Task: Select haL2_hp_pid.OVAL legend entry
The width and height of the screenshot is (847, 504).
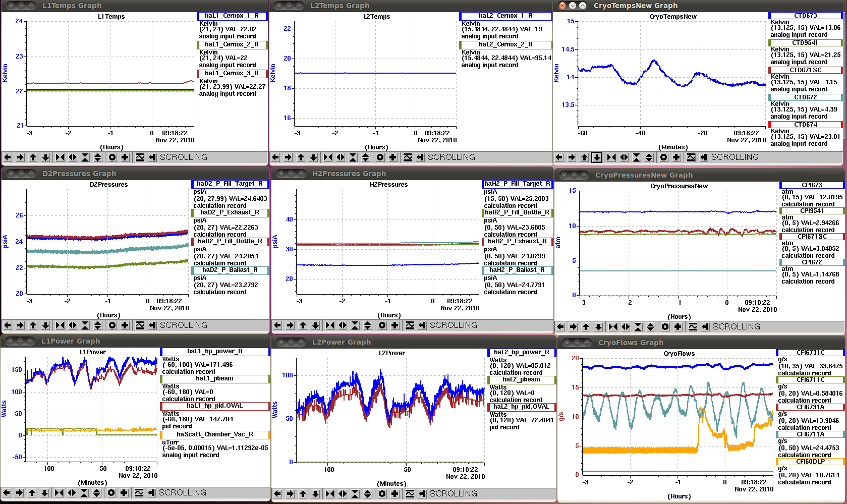Action: [522, 407]
